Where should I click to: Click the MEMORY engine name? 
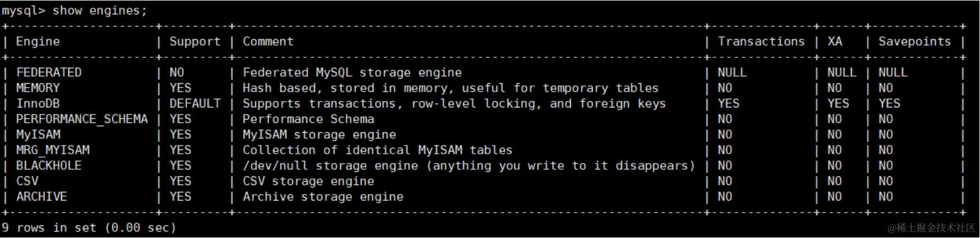38,88
